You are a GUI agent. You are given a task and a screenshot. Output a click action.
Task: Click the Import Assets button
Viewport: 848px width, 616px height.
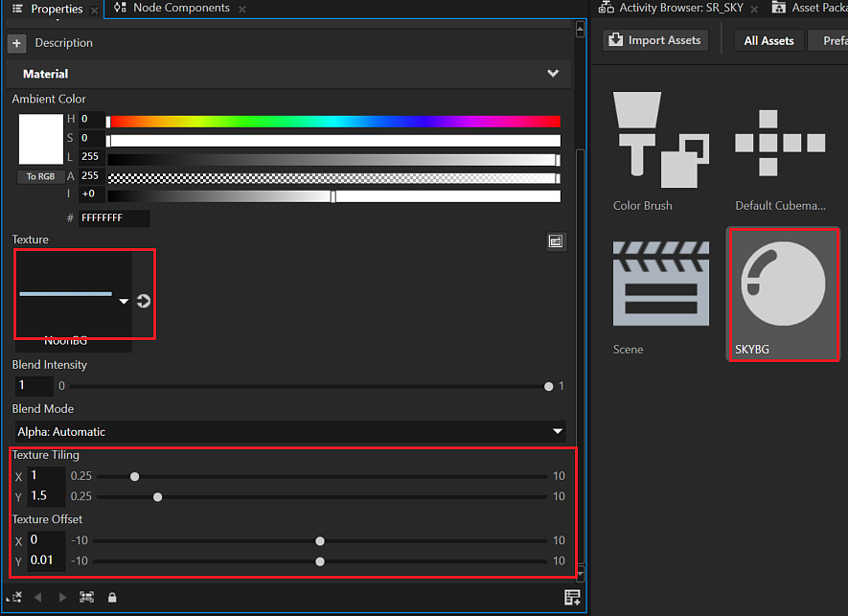click(x=655, y=40)
